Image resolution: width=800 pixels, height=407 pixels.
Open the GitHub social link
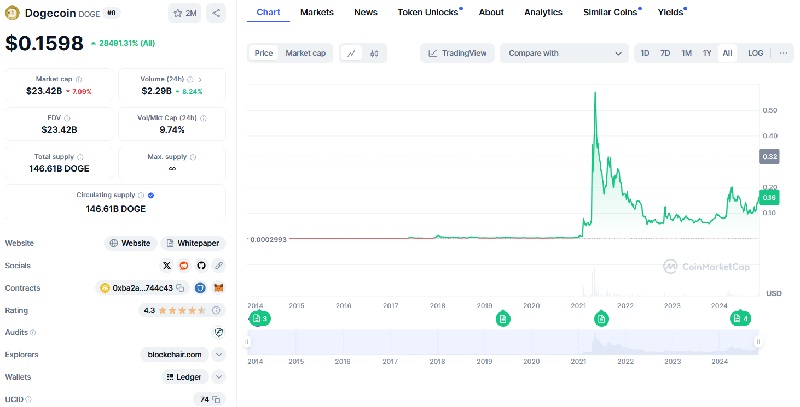[x=201, y=265]
